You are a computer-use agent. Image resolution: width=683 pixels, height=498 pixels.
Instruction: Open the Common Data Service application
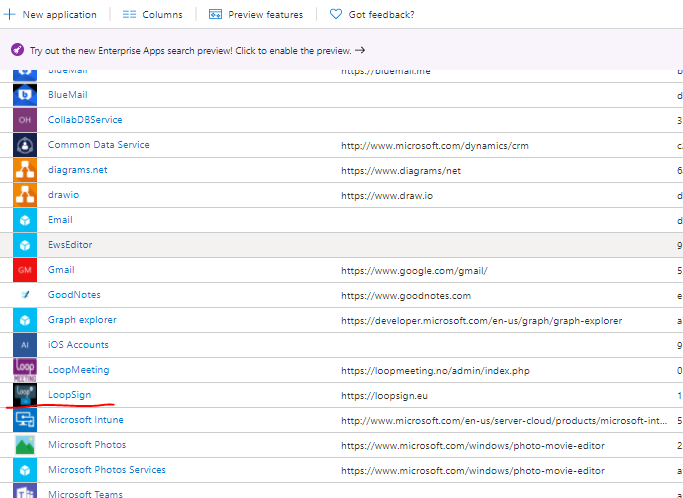pyautogui.click(x=98, y=145)
